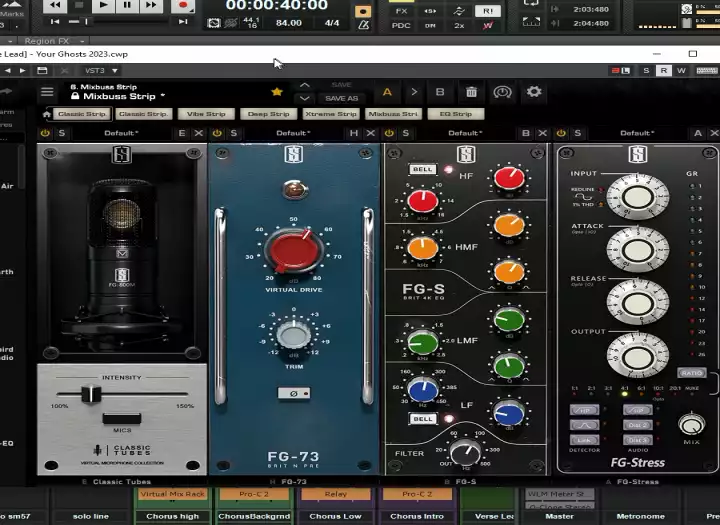Step to the previous preset with the up chevron
Screen dimensions: 720x525
[x=304, y=85]
